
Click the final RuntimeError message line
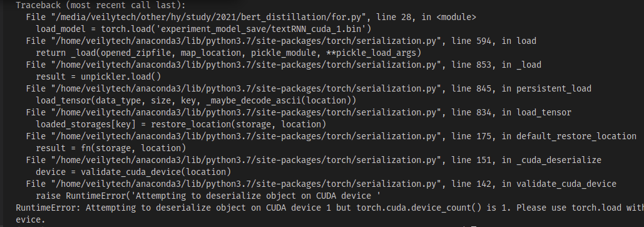coord(330,208)
